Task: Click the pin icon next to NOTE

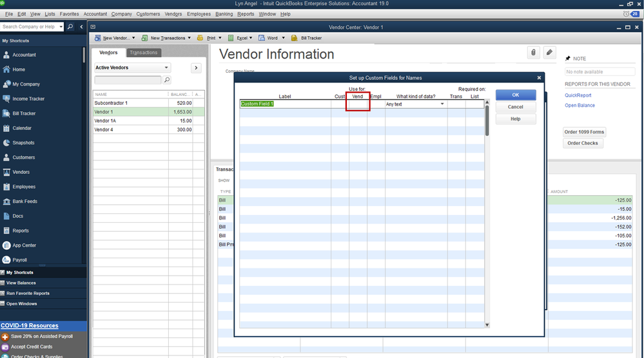Action: (x=568, y=59)
